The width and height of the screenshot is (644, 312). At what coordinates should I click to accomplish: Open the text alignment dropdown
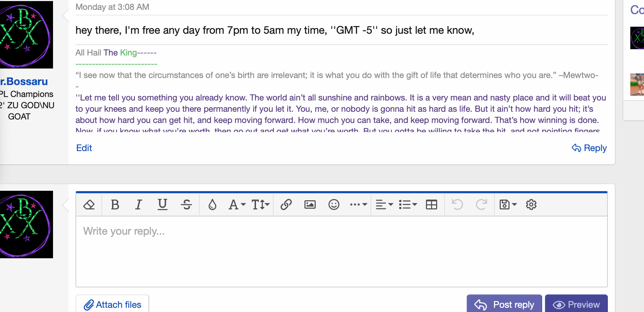tap(384, 204)
